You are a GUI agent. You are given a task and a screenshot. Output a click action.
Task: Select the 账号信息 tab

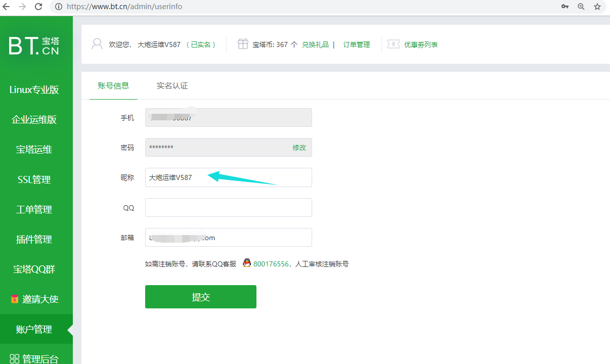click(113, 85)
